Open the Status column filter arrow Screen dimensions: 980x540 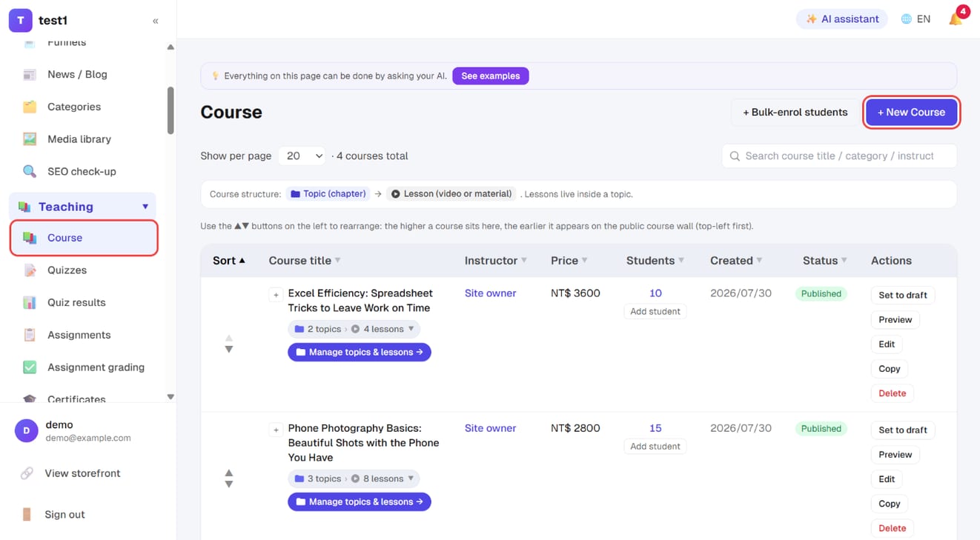click(x=844, y=261)
